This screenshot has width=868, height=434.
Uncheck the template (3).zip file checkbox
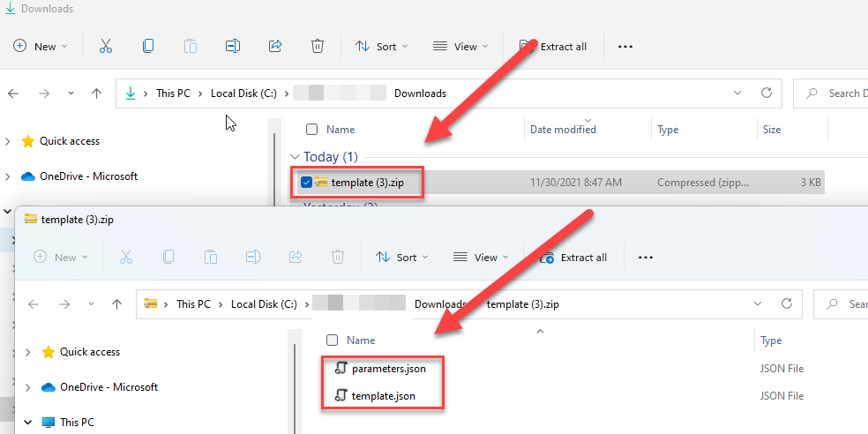306,182
